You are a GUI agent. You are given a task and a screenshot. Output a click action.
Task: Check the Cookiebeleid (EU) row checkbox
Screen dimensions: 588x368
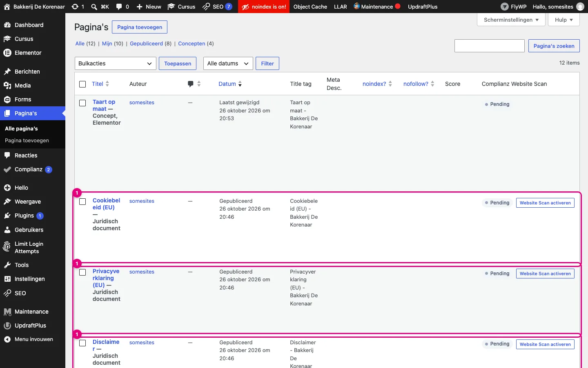pyautogui.click(x=82, y=202)
